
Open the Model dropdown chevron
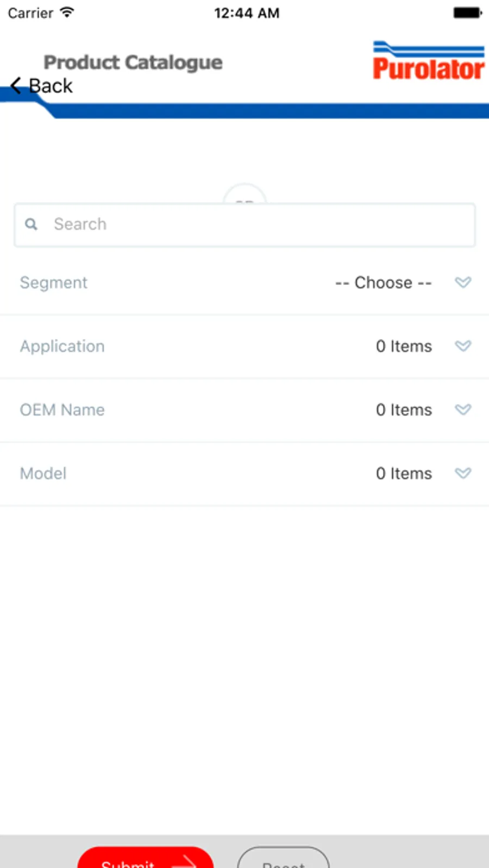pos(463,473)
